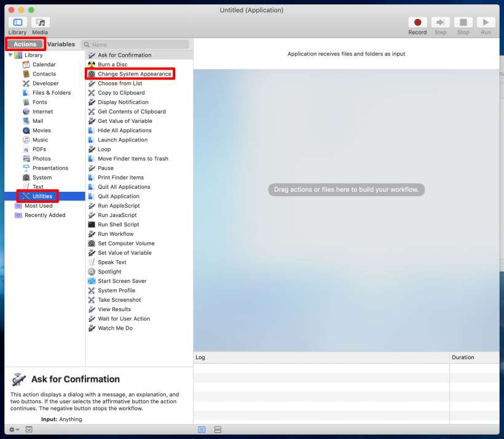
Task: Toggle the description pane visibility button
Action: pos(29,430)
